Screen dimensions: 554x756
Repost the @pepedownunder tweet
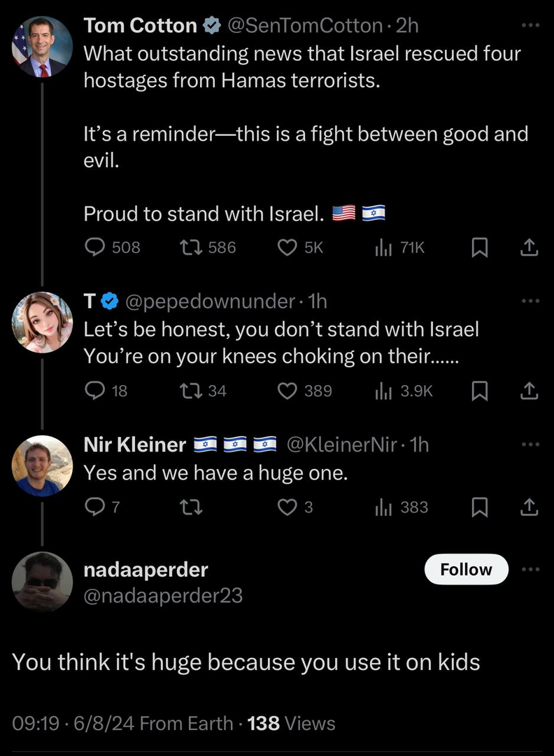(188, 391)
